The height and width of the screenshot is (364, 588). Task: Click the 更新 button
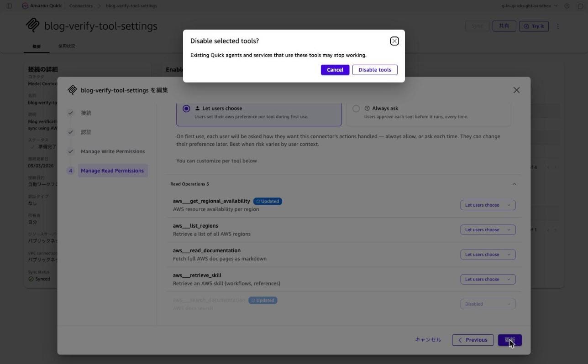(509, 340)
